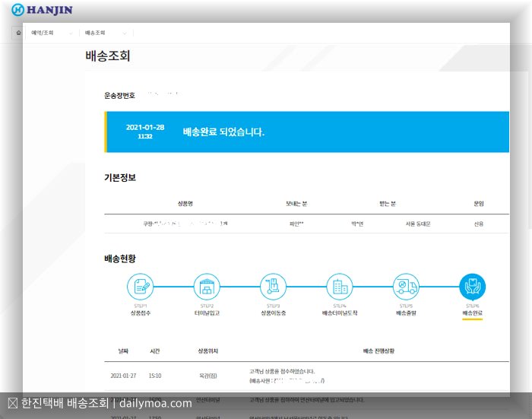
Task: Open the 예약/조회 breadcrumb dropdown
Action: 52,33
